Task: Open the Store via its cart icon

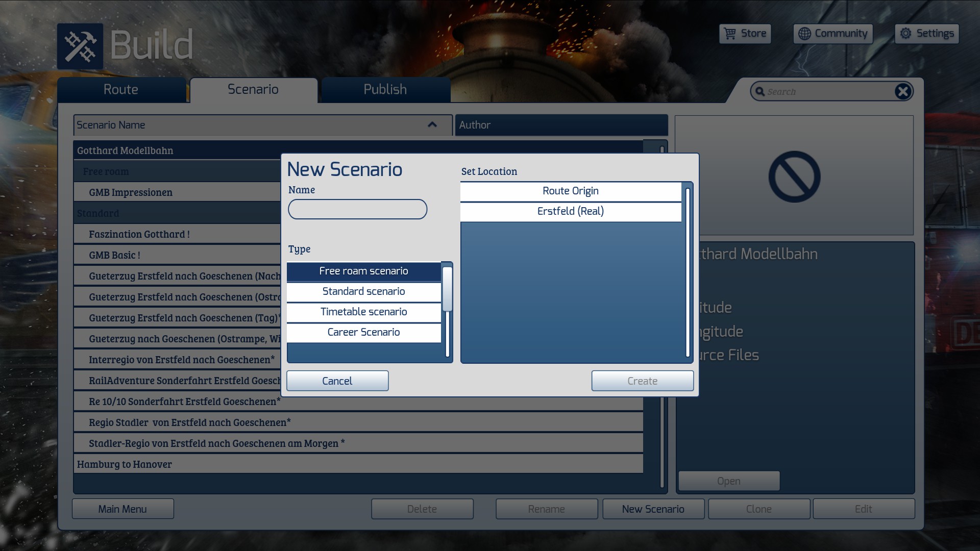Action: point(730,34)
